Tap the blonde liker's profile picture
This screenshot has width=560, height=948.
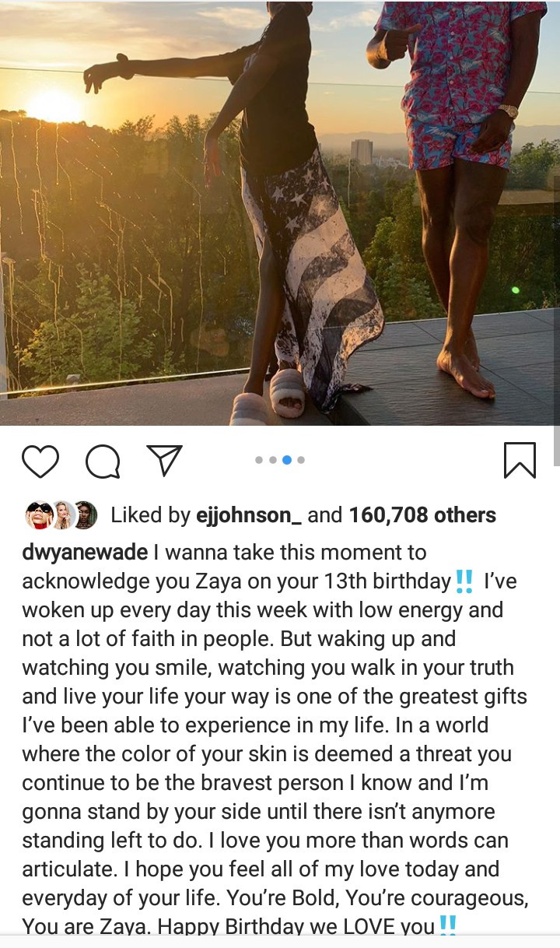(x=62, y=515)
